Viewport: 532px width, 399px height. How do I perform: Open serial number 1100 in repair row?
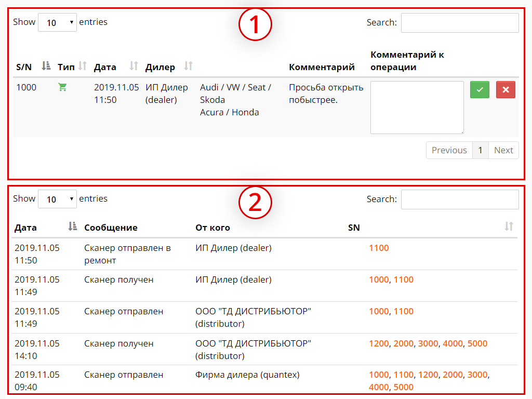(x=379, y=248)
